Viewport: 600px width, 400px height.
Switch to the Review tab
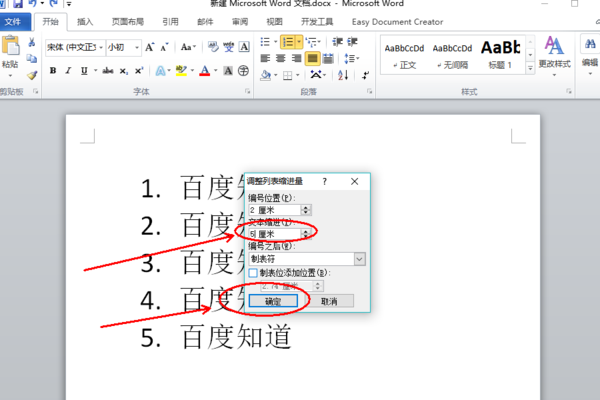click(240, 22)
